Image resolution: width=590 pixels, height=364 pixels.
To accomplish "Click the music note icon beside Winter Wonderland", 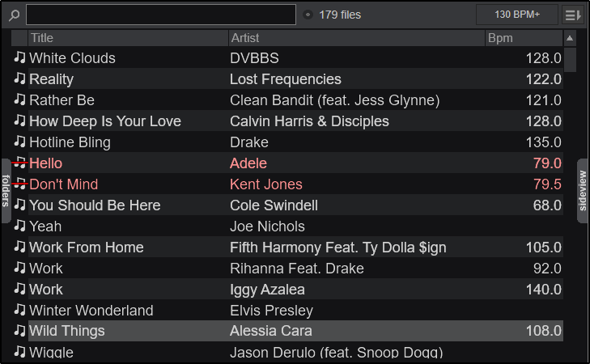I will tap(19, 310).
